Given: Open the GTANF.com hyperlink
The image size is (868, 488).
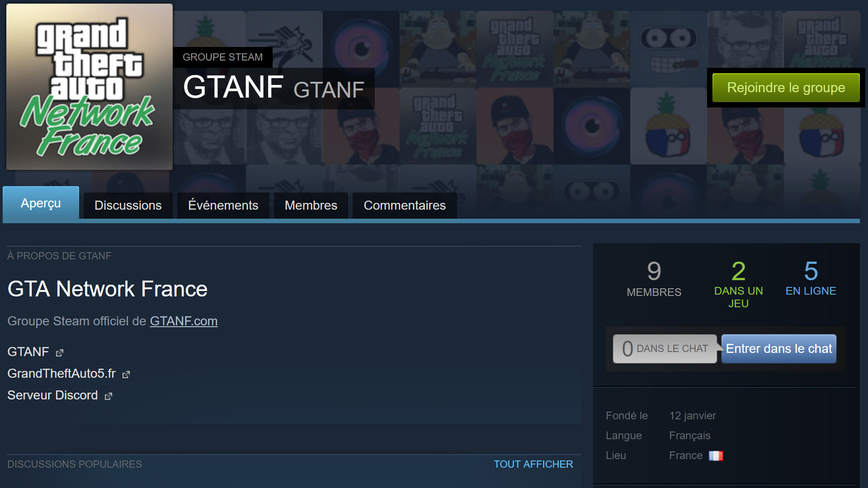Looking at the screenshot, I should click(184, 321).
